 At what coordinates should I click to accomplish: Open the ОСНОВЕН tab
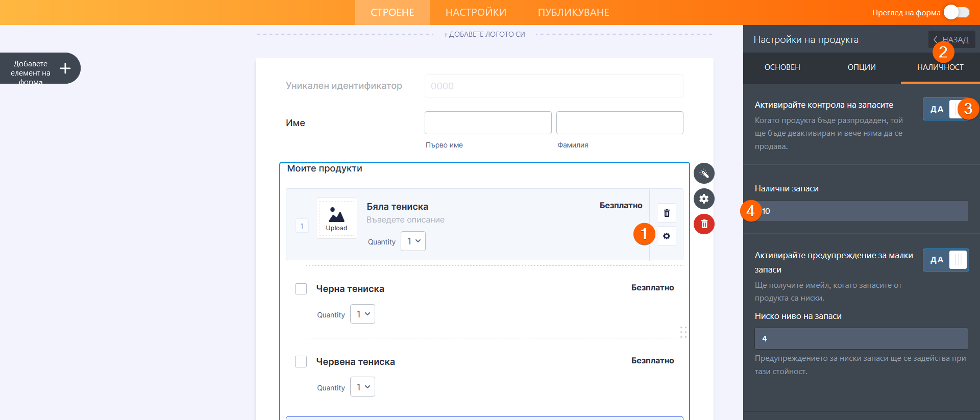tap(782, 67)
